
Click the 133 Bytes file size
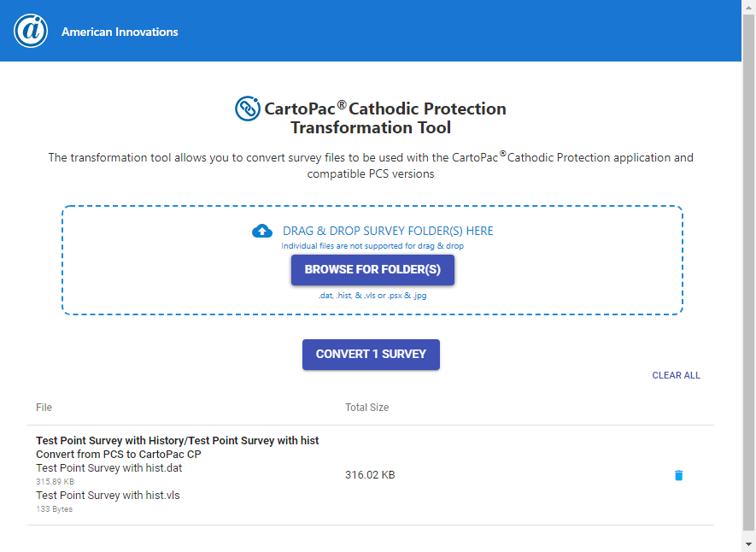pos(54,509)
